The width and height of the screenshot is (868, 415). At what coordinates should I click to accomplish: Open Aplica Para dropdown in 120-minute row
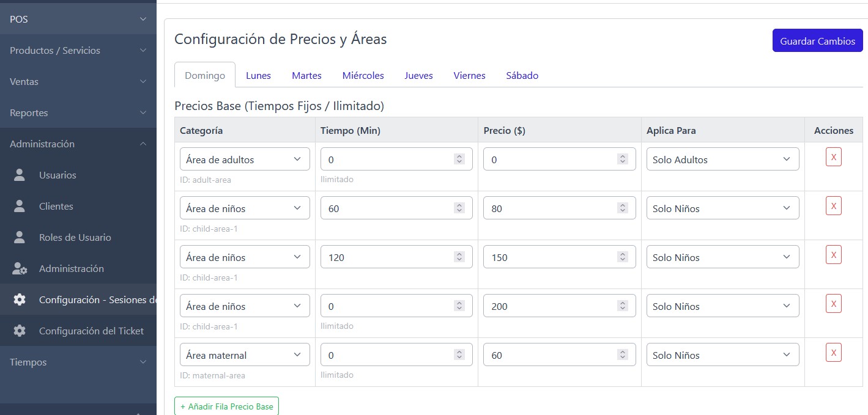722,257
